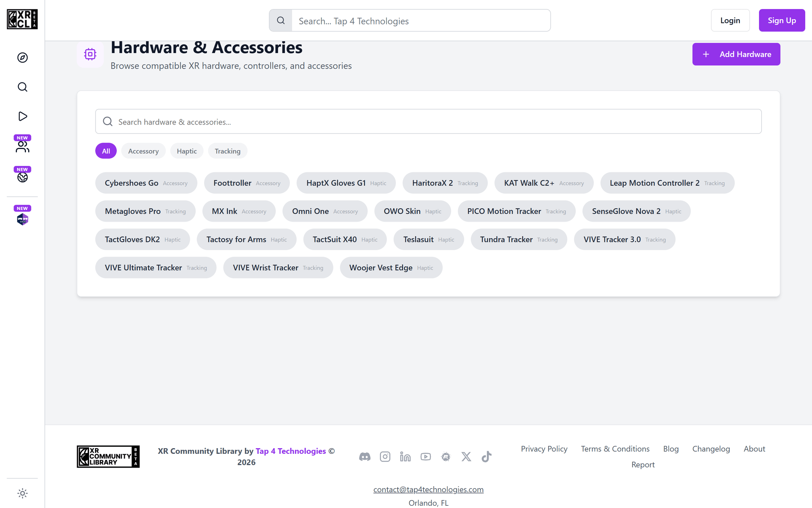The image size is (812, 508).
Task: Select the MX Ink chip
Action: pos(239,211)
